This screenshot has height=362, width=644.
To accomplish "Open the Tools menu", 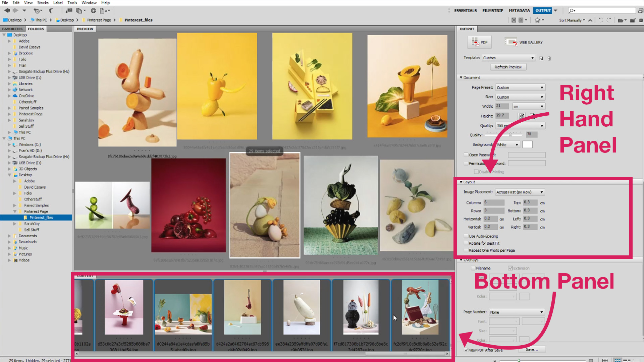I will 72,3.
